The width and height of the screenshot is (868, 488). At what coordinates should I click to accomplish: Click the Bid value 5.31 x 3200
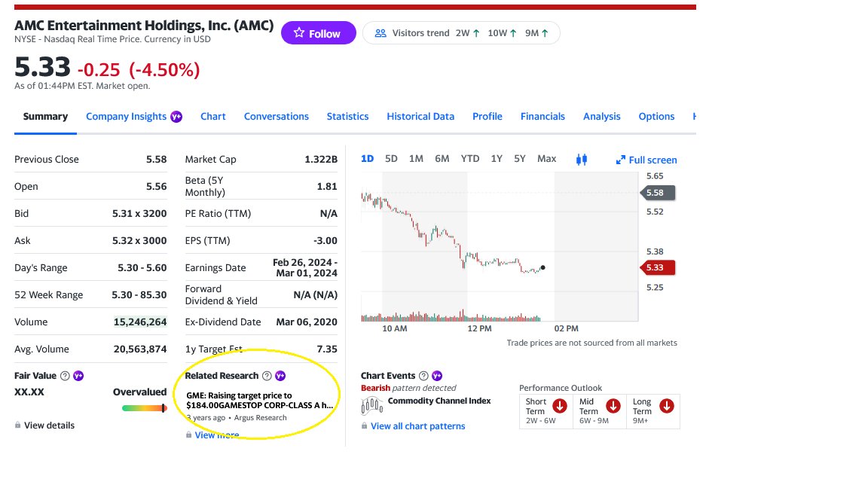coord(139,214)
